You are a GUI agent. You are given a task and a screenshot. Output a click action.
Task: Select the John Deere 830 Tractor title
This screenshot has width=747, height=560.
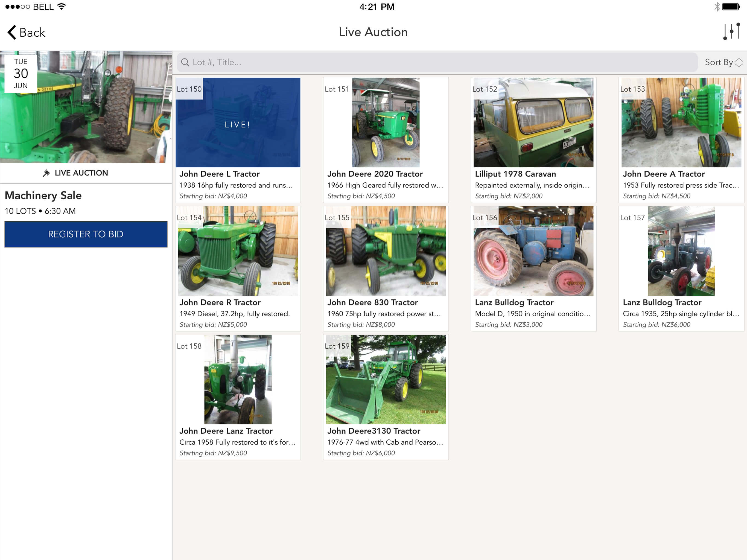click(x=372, y=302)
